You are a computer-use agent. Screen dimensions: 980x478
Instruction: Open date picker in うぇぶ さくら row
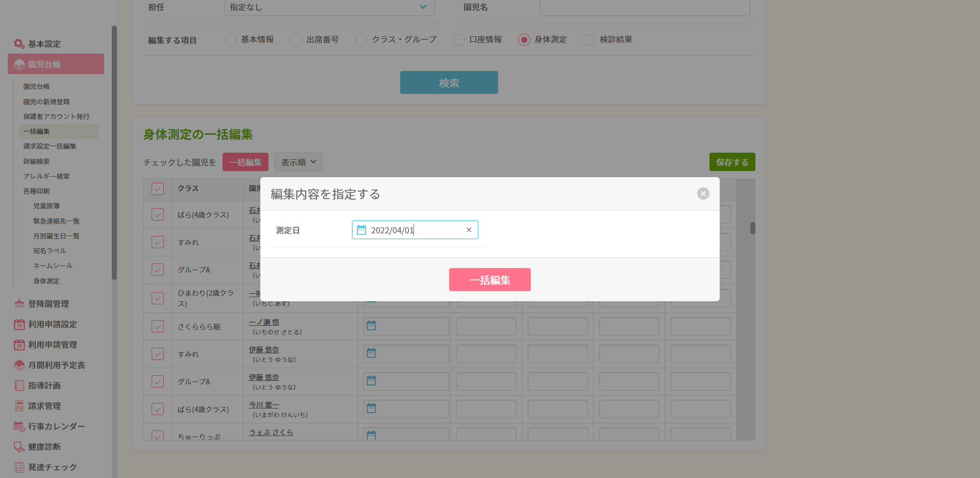click(372, 435)
